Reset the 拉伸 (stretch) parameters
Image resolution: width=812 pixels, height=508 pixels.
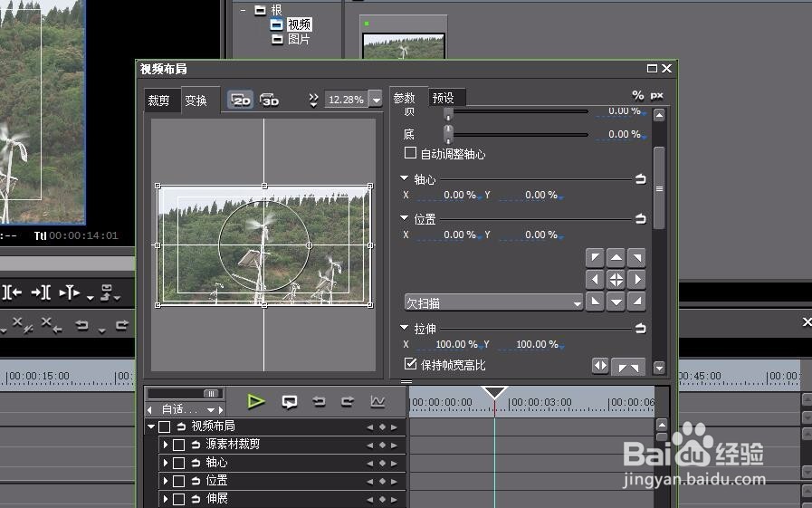[641, 329]
